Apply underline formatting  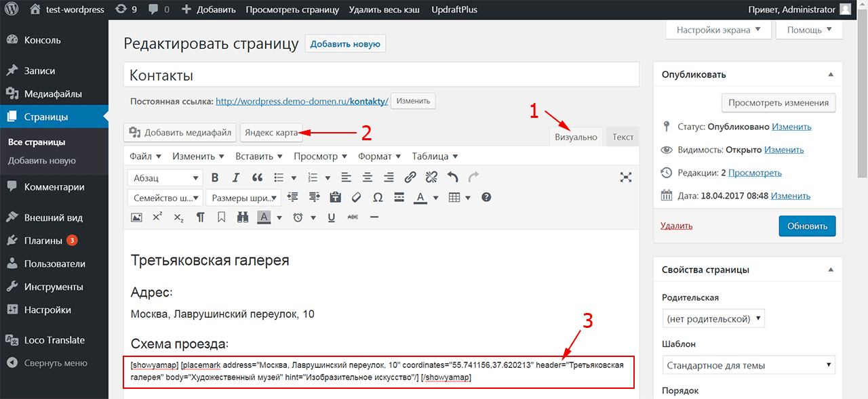tap(332, 217)
